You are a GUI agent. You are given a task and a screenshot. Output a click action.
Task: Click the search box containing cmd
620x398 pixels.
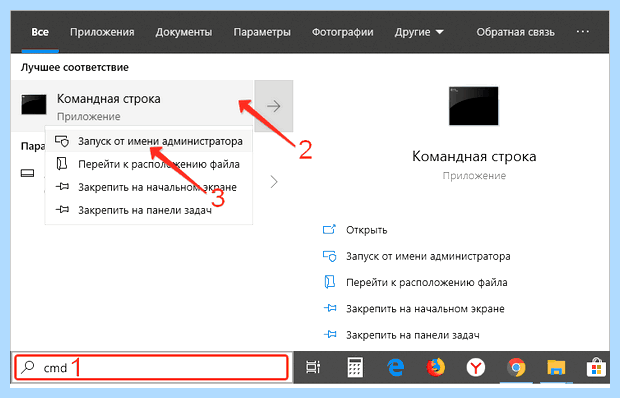coord(151,368)
